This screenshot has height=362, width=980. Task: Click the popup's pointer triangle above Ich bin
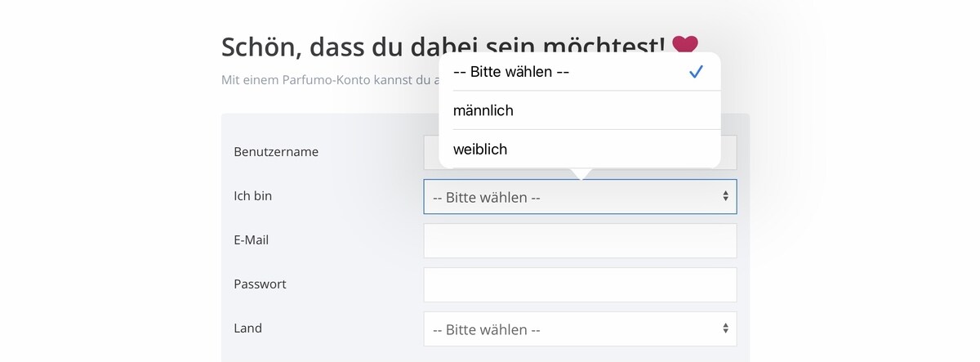(x=580, y=173)
